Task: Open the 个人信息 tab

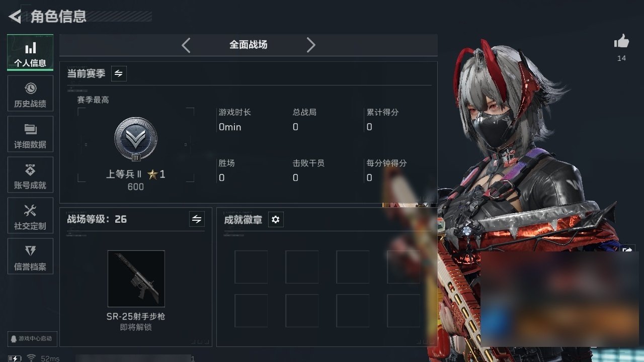Action: [x=30, y=53]
